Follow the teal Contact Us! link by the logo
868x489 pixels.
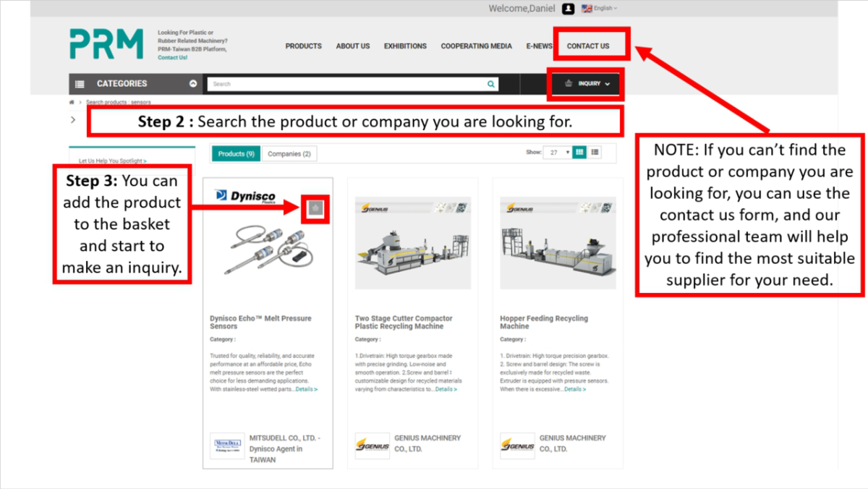point(173,57)
